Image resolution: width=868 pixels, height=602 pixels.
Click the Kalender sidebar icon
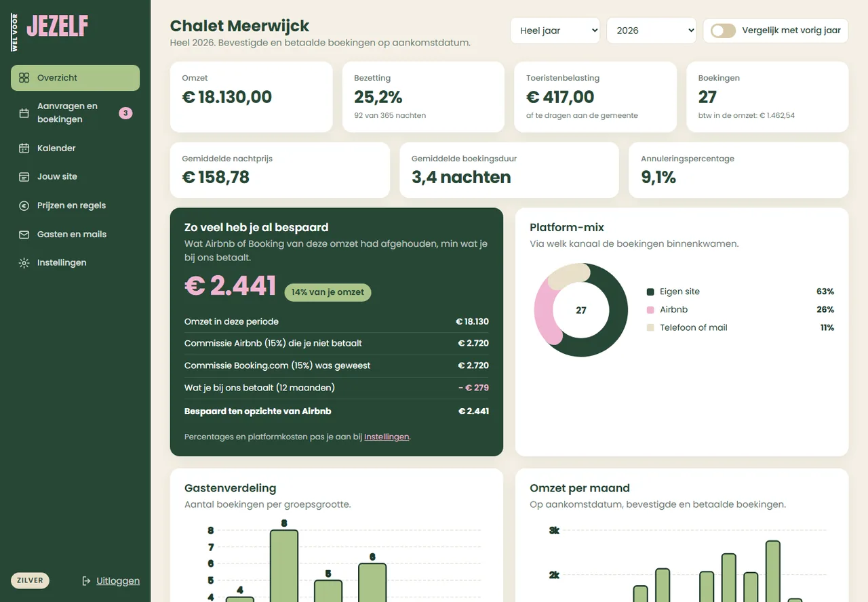(x=24, y=148)
